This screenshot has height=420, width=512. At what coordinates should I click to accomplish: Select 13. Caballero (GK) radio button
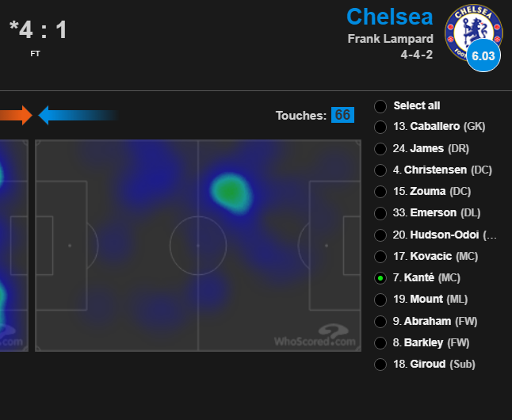point(380,127)
